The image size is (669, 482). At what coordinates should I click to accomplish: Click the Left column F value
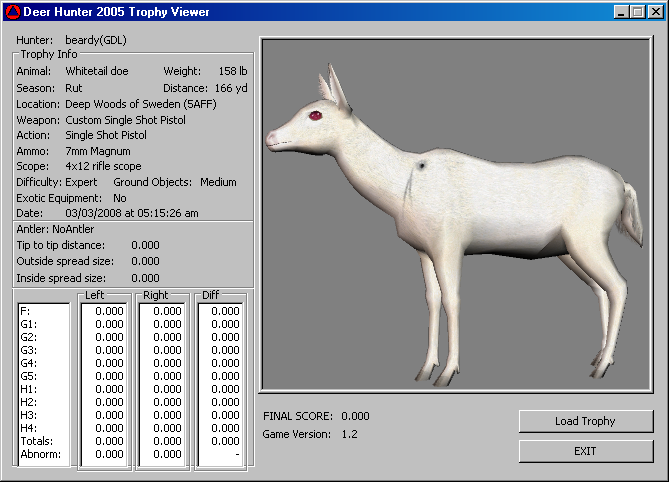[109, 311]
